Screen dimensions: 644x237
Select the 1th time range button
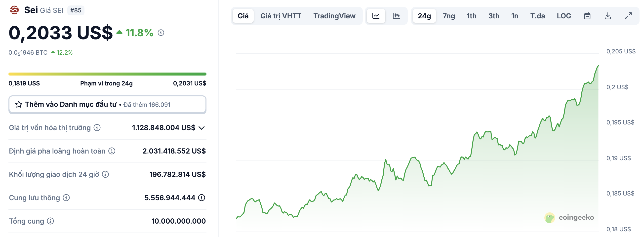(471, 16)
